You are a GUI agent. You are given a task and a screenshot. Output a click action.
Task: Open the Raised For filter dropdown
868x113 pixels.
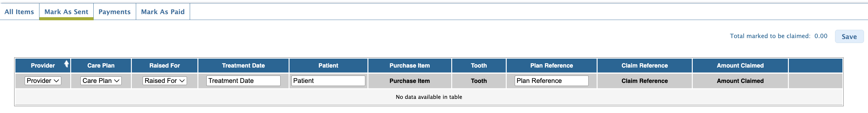coord(164,81)
